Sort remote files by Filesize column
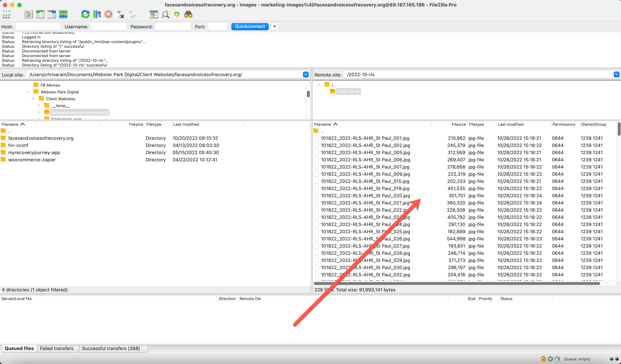621x364 pixels. [458, 124]
